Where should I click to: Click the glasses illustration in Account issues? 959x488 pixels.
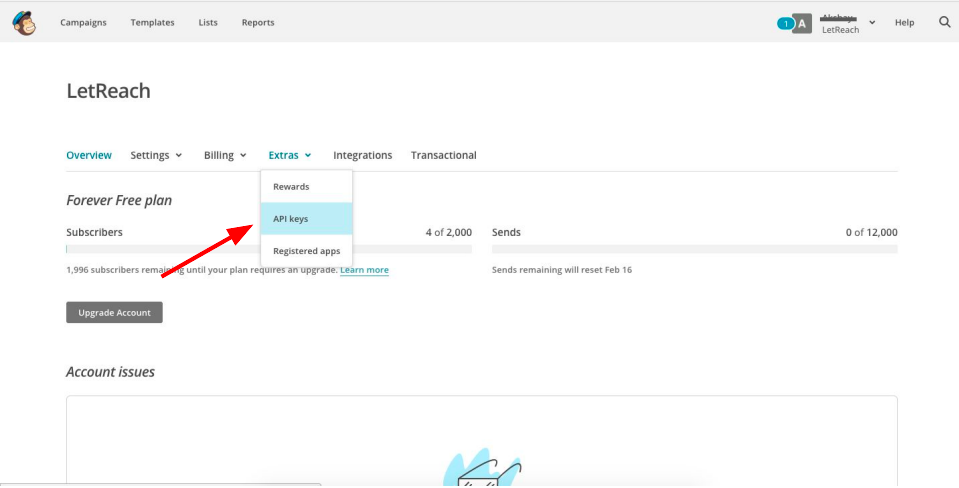point(483,470)
